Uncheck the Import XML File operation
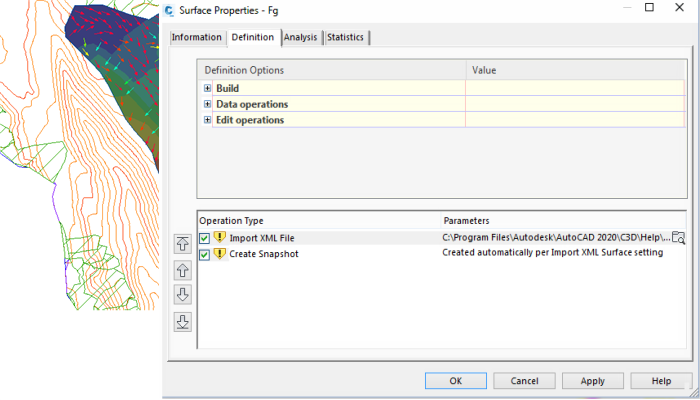700x400 pixels. tap(205, 238)
